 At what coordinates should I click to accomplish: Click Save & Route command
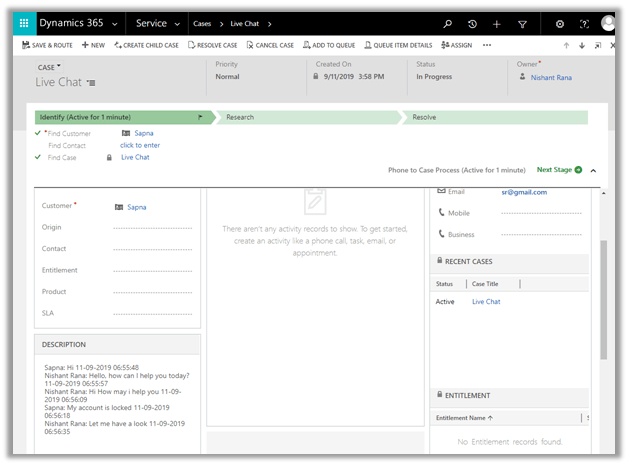[x=47, y=45]
